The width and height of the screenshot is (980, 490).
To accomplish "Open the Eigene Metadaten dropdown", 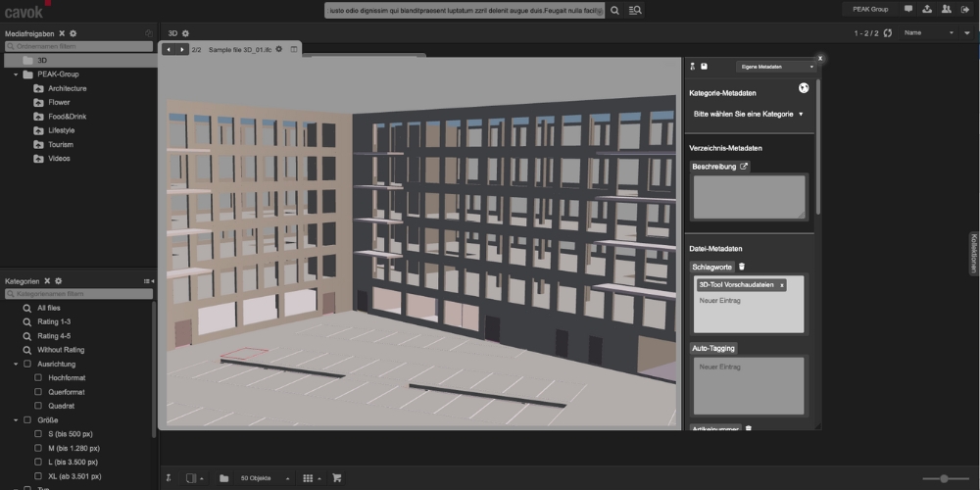I will (x=777, y=67).
